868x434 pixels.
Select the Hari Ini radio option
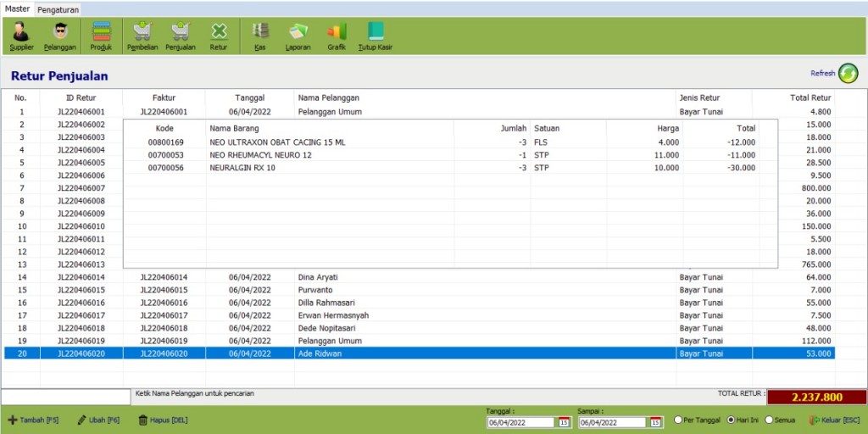(x=732, y=420)
